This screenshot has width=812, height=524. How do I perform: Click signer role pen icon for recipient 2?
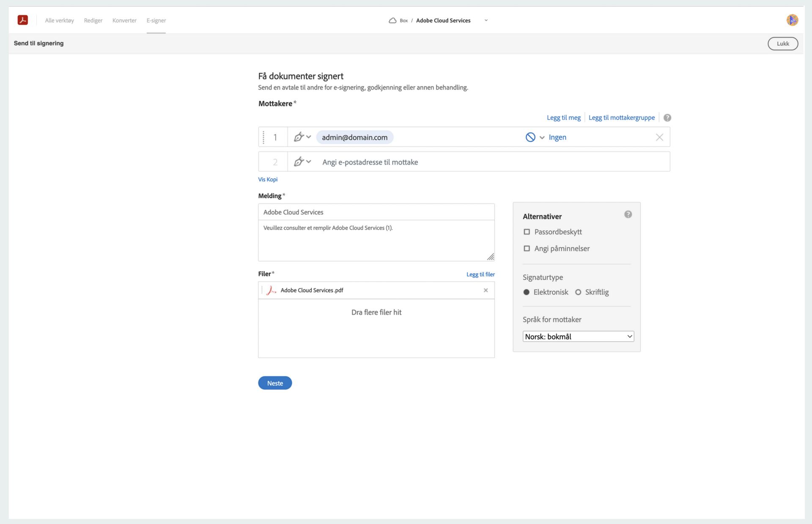pos(299,162)
